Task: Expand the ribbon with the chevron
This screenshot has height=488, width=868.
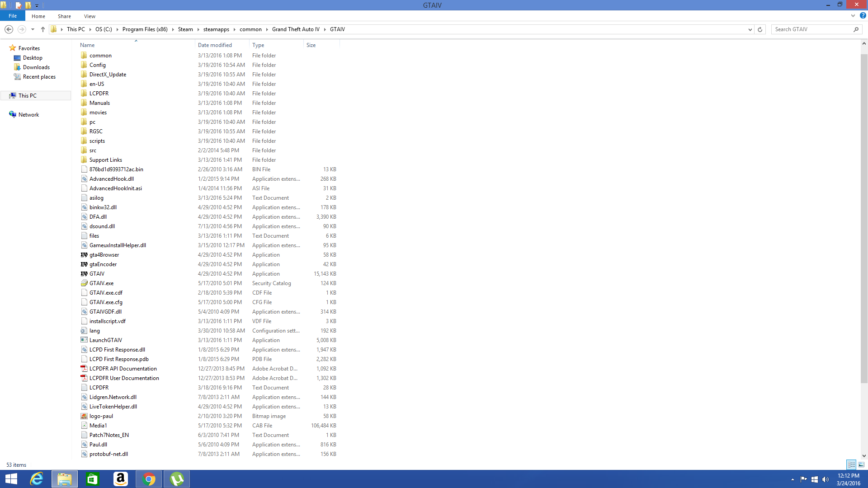Action: tap(853, 16)
